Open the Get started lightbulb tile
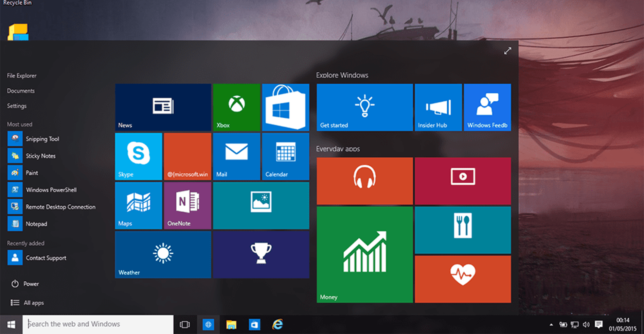The image size is (644, 334). click(x=365, y=107)
